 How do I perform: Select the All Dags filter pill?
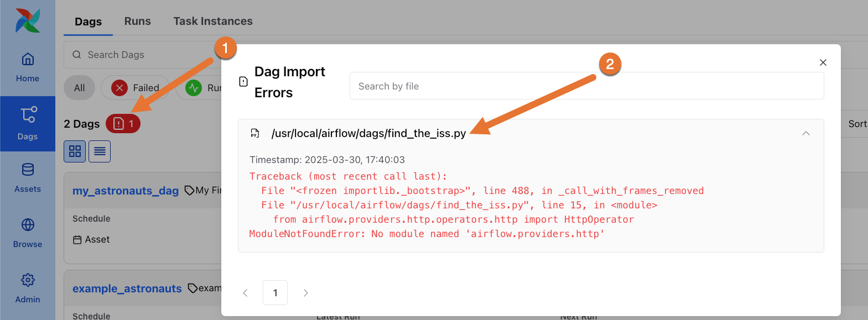[79, 87]
